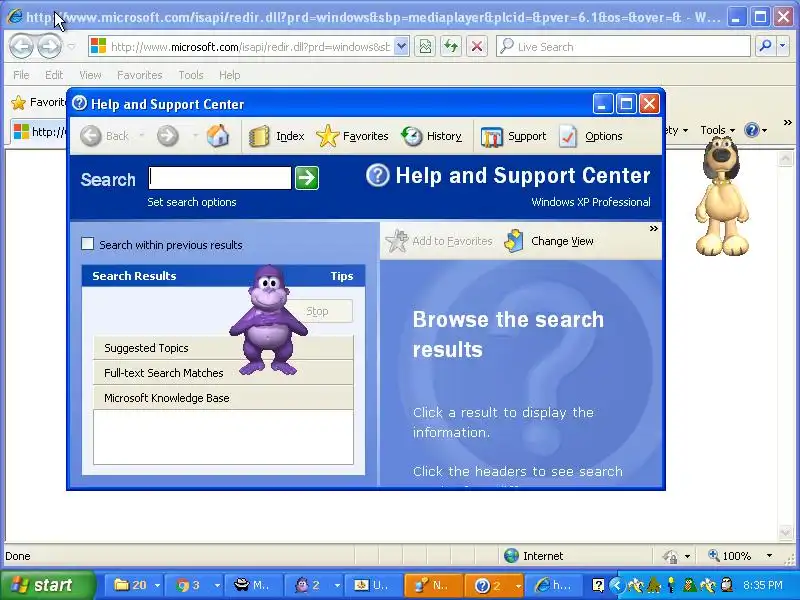Image resolution: width=800 pixels, height=600 pixels.
Task: Click the zoom magnifier in IE status bar
Action: coord(714,555)
